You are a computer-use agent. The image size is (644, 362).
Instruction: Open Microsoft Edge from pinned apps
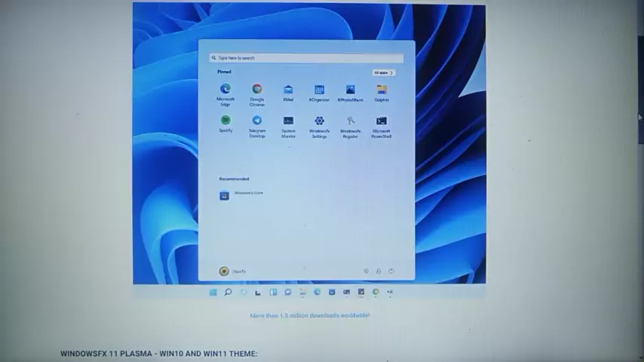(225, 94)
